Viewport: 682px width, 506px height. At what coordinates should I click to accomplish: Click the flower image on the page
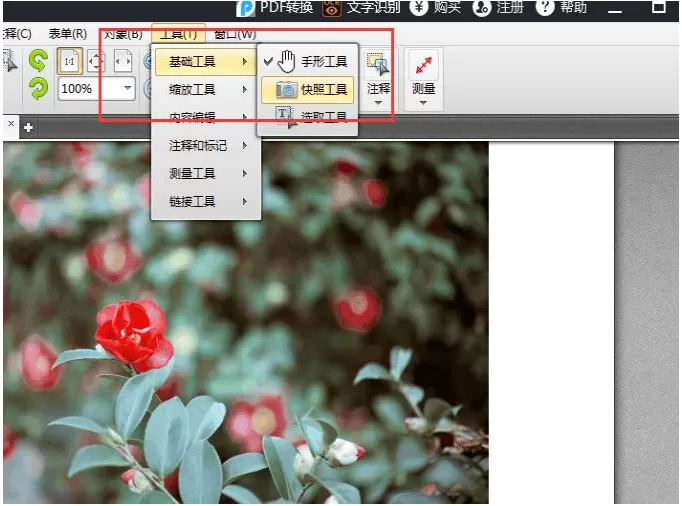246,323
